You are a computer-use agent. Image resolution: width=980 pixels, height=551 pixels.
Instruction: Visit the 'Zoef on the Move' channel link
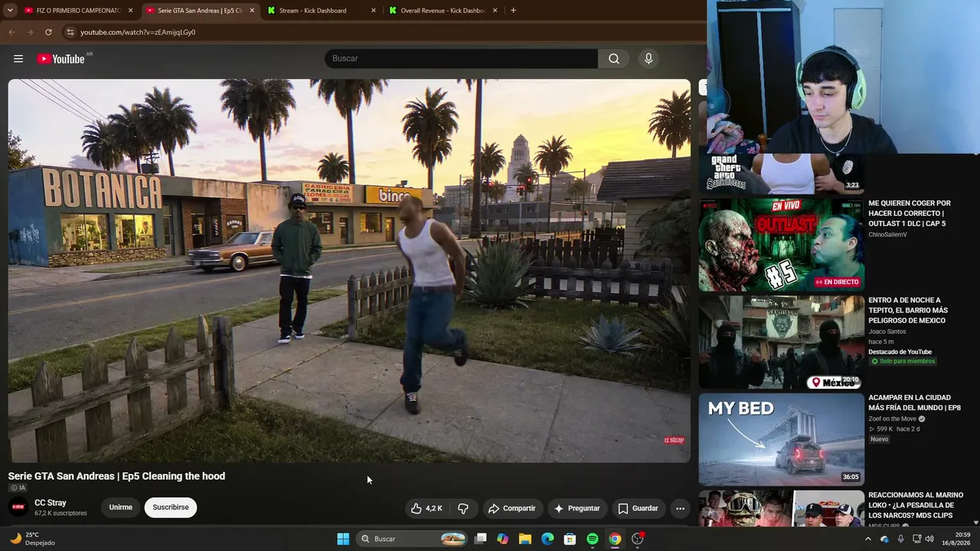(x=893, y=419)
